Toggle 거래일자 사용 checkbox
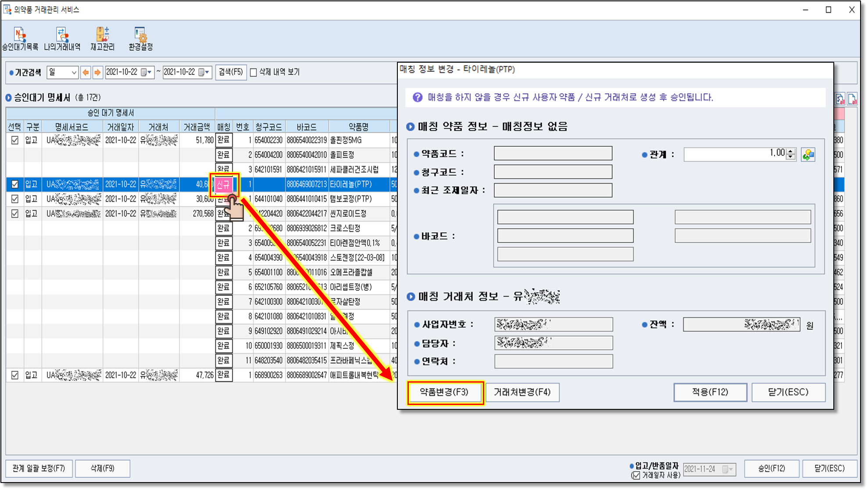The height and width of the screenshot is (490, 868). tap(636, 476)
